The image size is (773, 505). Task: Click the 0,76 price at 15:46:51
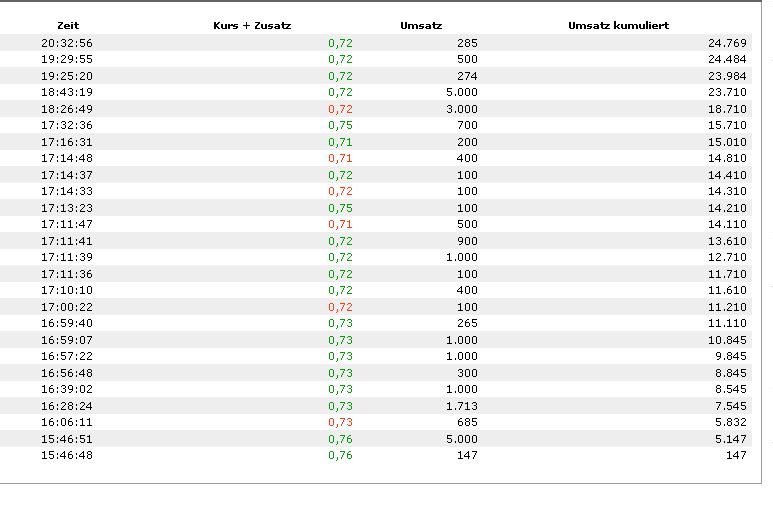coord(340,439)
